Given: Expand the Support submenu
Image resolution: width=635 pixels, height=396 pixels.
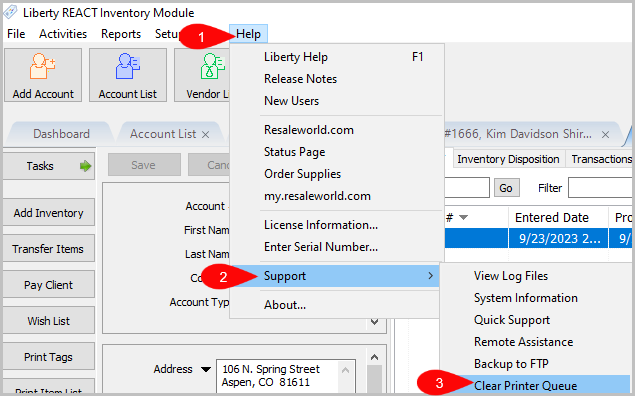Looking at the screenshot, I should [x=335, y=276].
